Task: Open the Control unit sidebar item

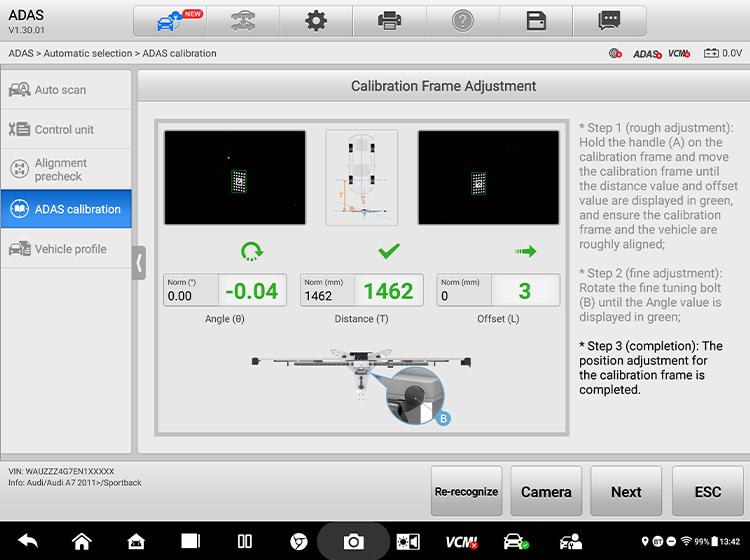Action: point(66,130)
